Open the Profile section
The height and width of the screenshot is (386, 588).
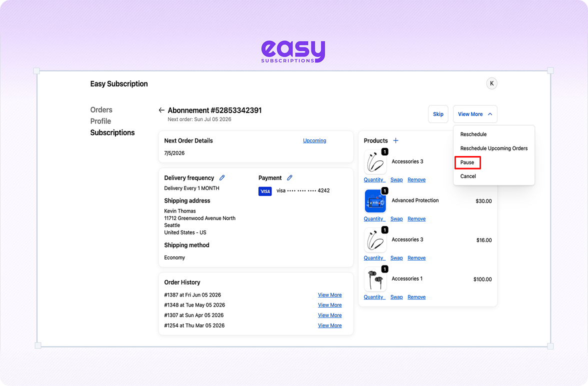point(100,121)
